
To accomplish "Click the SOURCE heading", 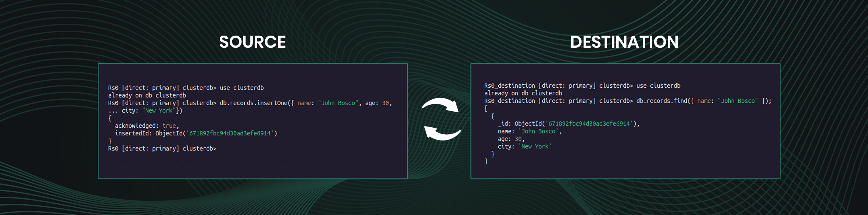I will tap(252, 42).
